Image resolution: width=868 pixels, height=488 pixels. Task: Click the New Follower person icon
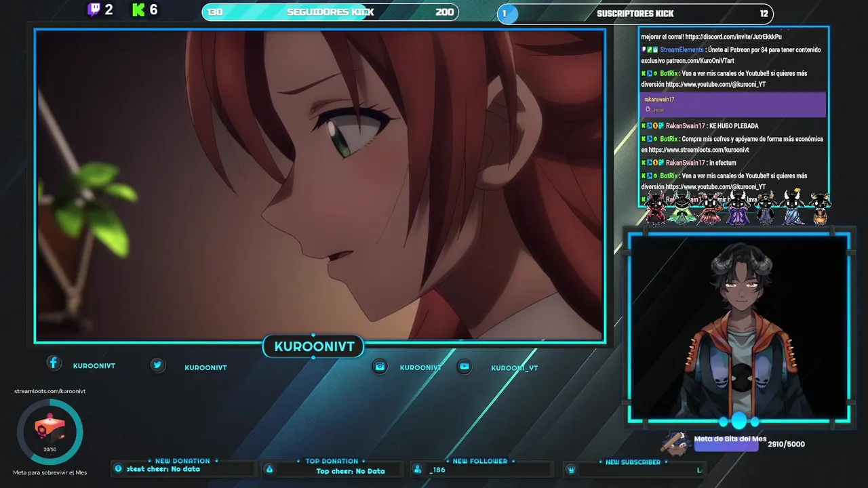coord(416,469)
